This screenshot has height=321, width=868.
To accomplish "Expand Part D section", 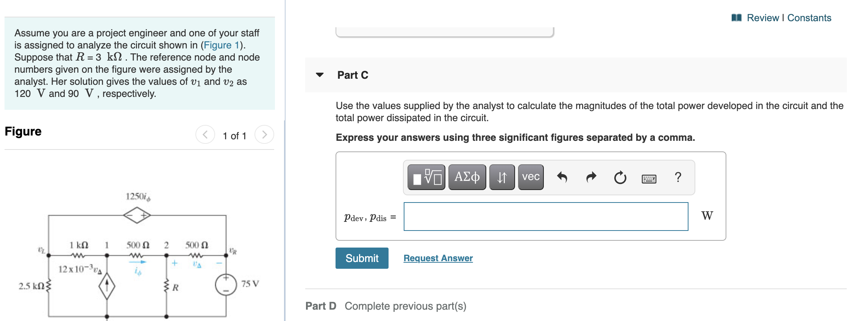I will [x=321, y=306].
